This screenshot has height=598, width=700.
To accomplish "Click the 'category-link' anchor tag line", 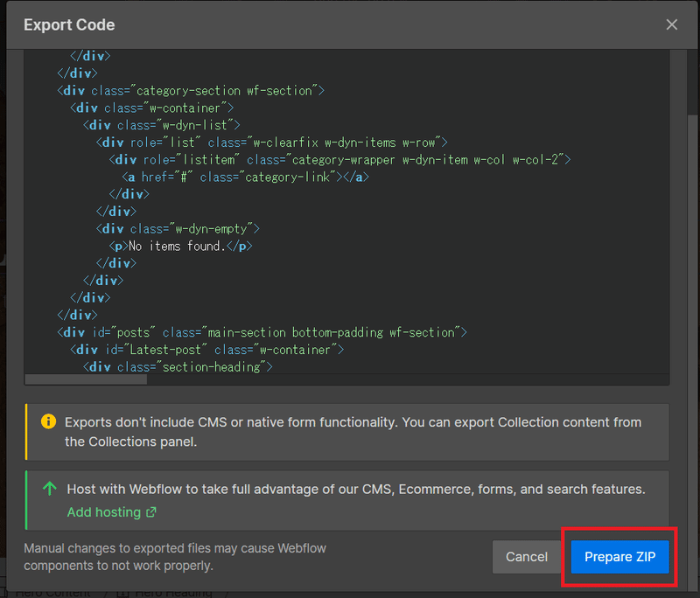I will point(246,177).
